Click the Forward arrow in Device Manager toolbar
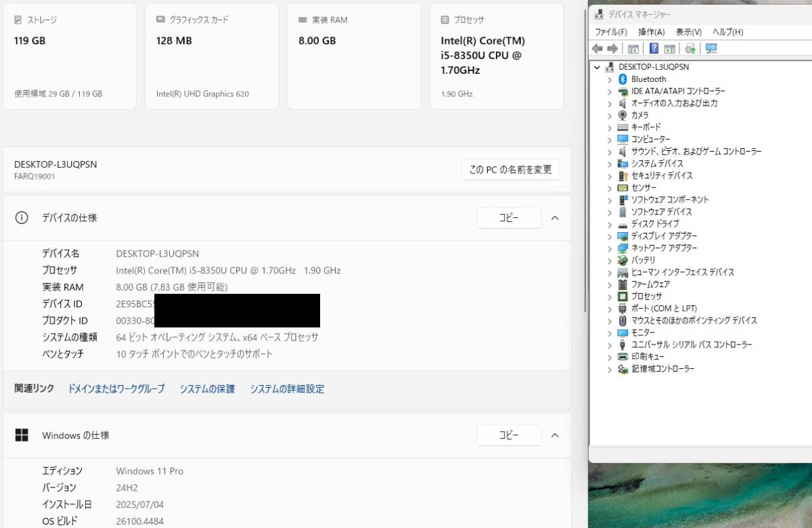The height and width of the screenshot is (528, 812). point(612,48)
